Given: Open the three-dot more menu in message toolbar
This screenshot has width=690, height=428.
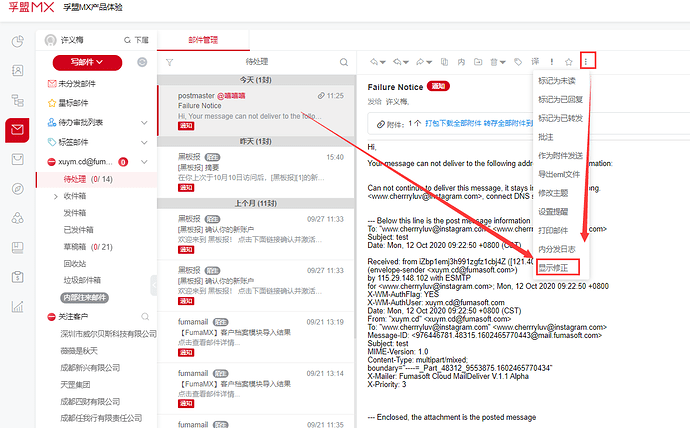Looking at the screenshot, I should pos(587,62).
